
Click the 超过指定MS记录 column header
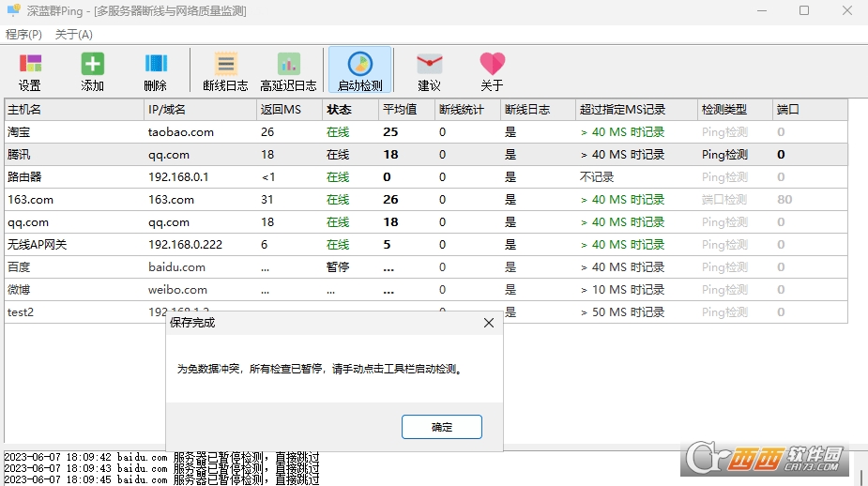(636, 110)
